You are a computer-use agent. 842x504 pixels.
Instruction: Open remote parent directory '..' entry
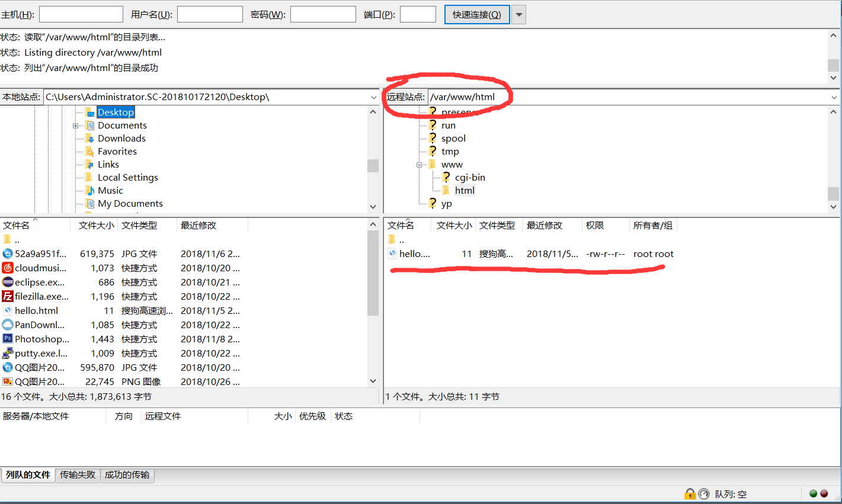click(x=401, y=239)
